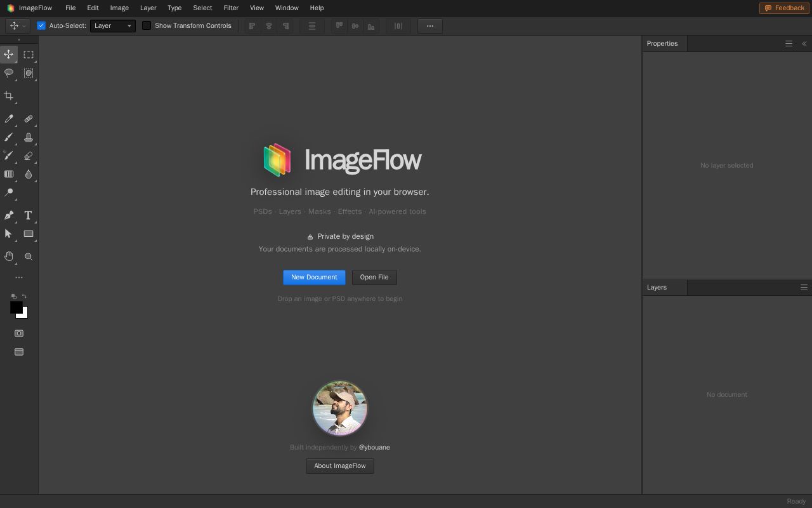Select the Eraser tool

coord(29,156)
